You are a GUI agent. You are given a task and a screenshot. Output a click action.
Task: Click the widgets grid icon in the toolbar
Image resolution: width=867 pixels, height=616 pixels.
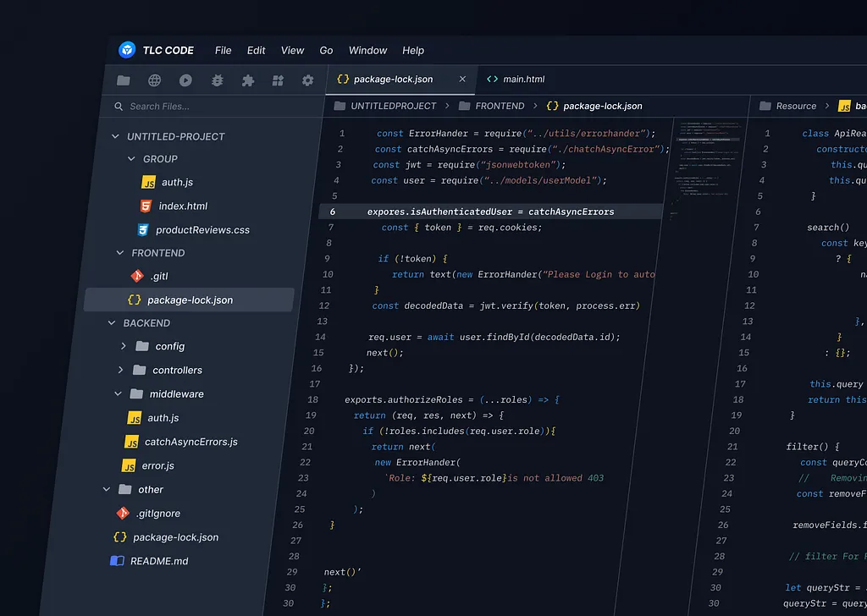(x=278, y=80)
